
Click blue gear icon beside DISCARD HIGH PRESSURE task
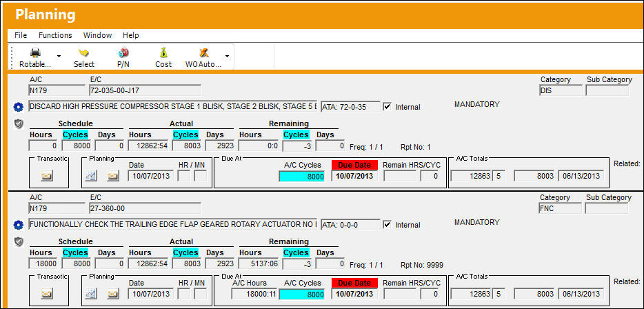tap(18, 107)
